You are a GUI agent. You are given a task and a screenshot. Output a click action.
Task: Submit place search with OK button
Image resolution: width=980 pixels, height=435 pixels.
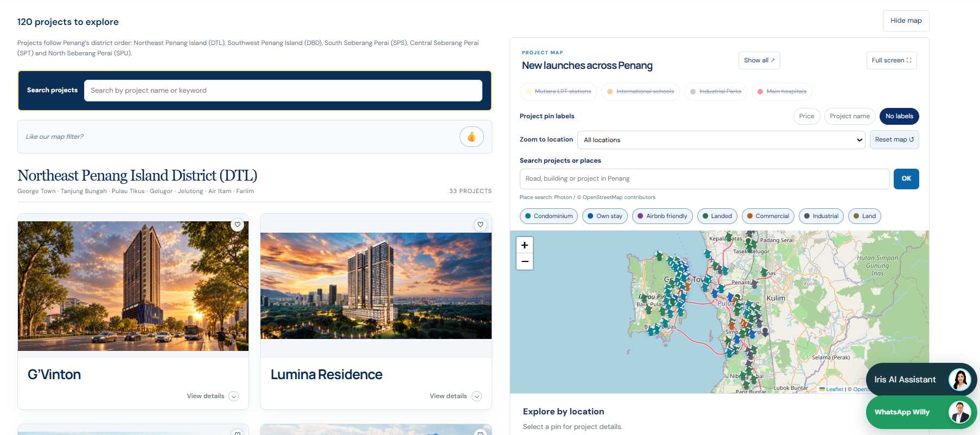point(906,178)
